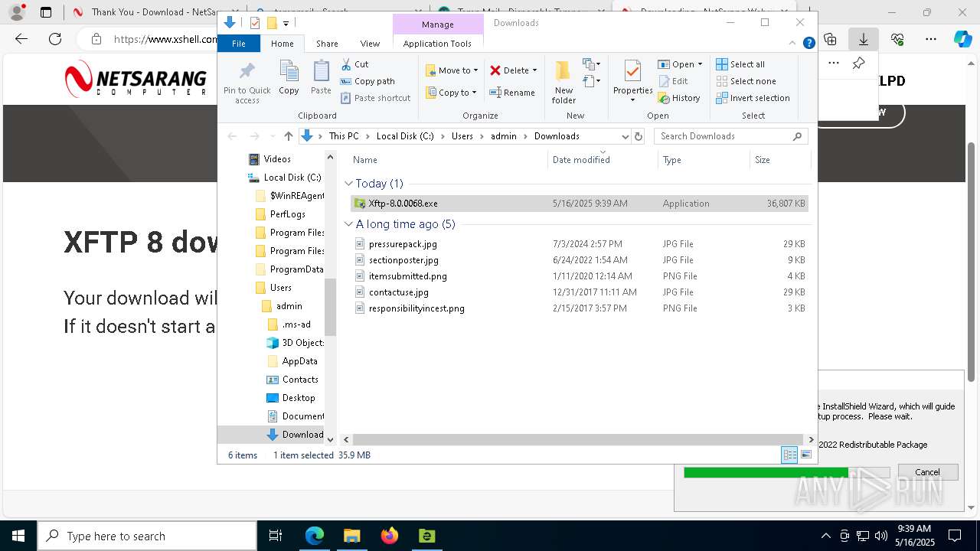
Task: Click the Users breadcrumb in address bar
Action: (462, 136)
